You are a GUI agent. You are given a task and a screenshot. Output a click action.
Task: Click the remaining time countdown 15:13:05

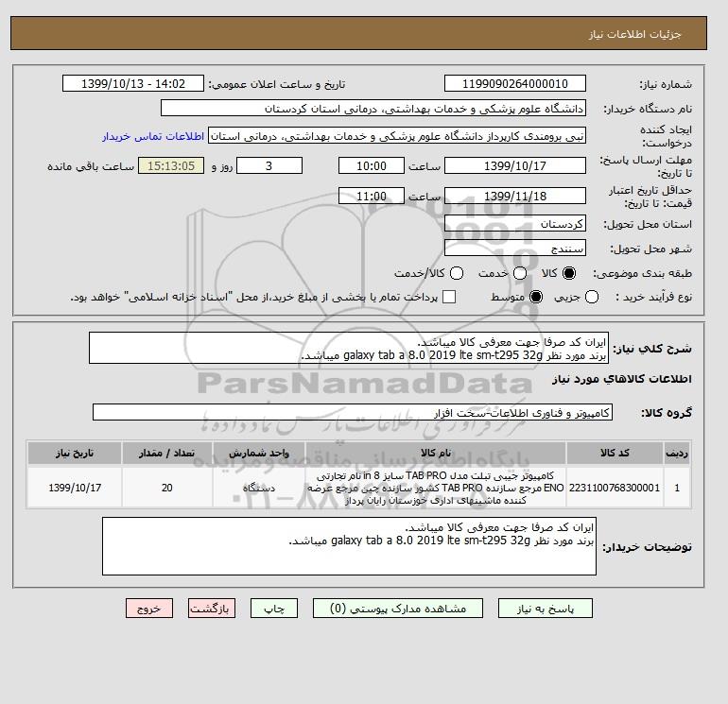(x=171, y=165)
